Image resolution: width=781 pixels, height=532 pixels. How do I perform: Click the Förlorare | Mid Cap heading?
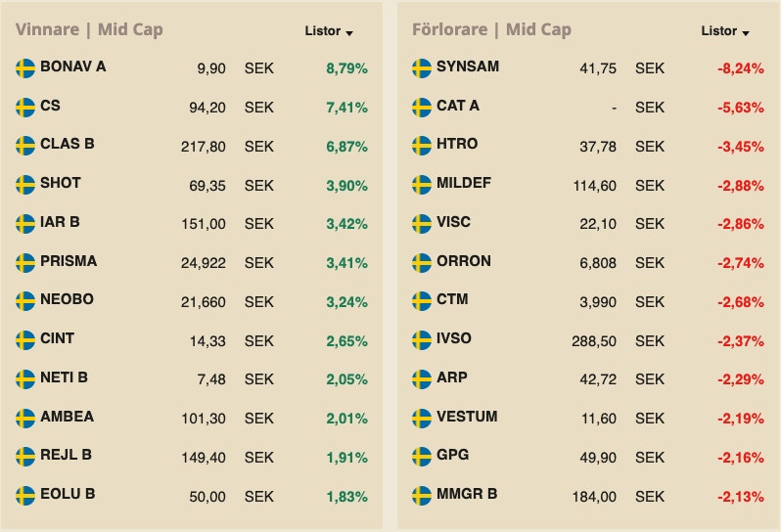[x=491, y=29]
